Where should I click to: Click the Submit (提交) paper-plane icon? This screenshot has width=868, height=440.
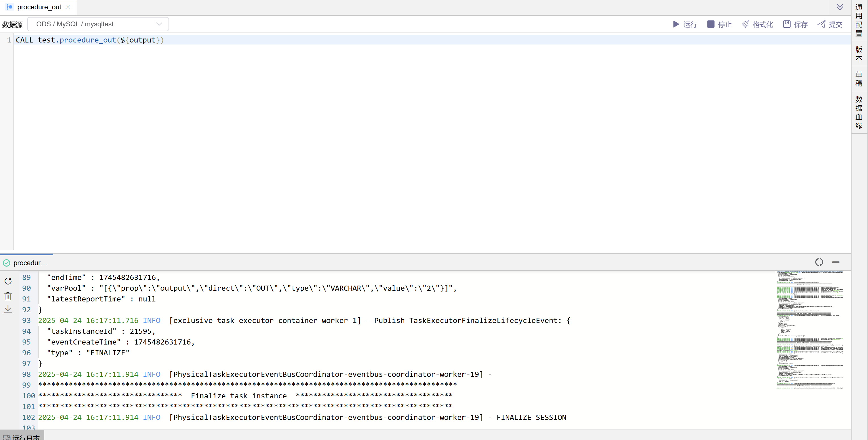coord(821,24)
